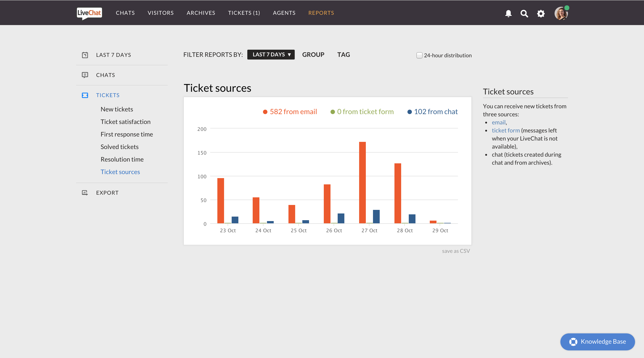Enable 24-hour distribution

pos(419,55)
